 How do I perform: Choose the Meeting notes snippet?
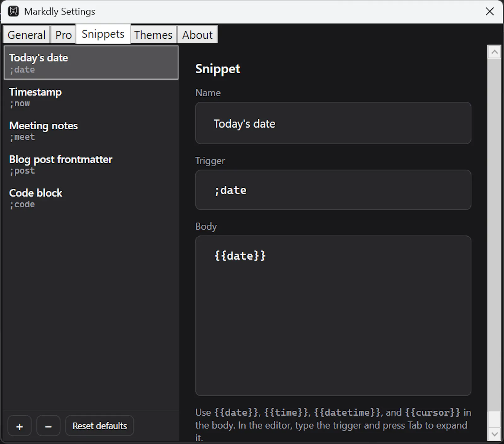point(91,130)
